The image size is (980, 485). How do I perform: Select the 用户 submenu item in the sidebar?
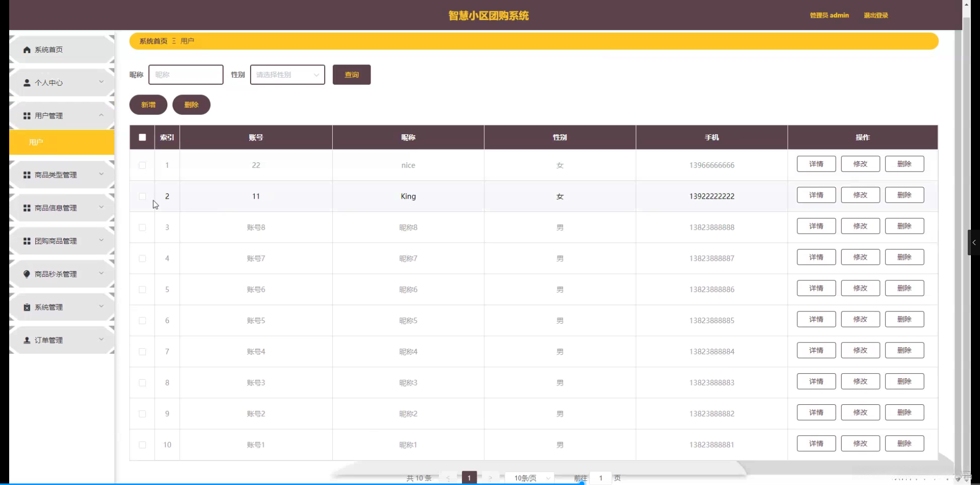62,142
